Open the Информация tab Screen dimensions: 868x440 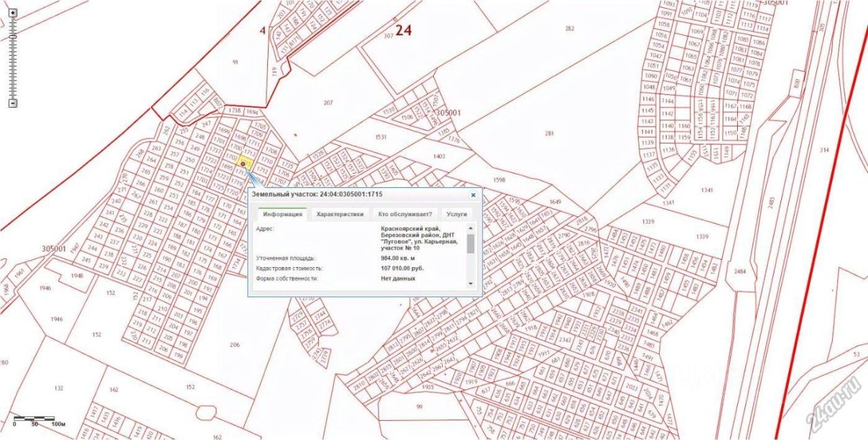tap(283, 214)
